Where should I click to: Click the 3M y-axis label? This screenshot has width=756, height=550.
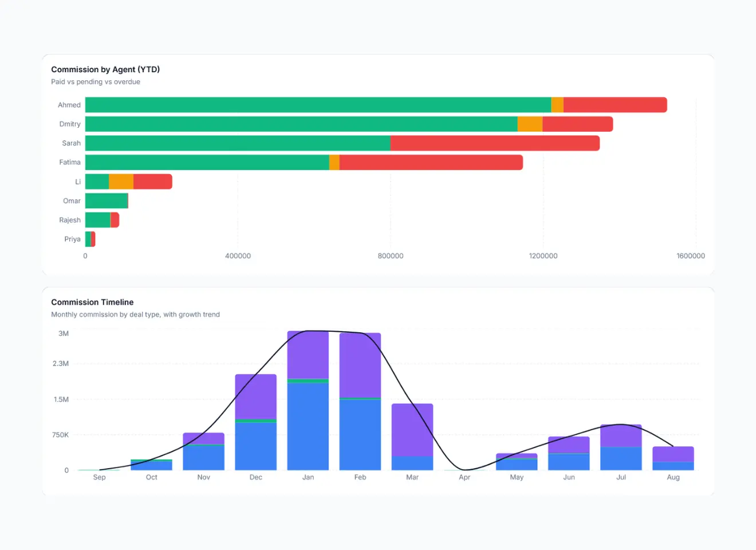[64, 333]
